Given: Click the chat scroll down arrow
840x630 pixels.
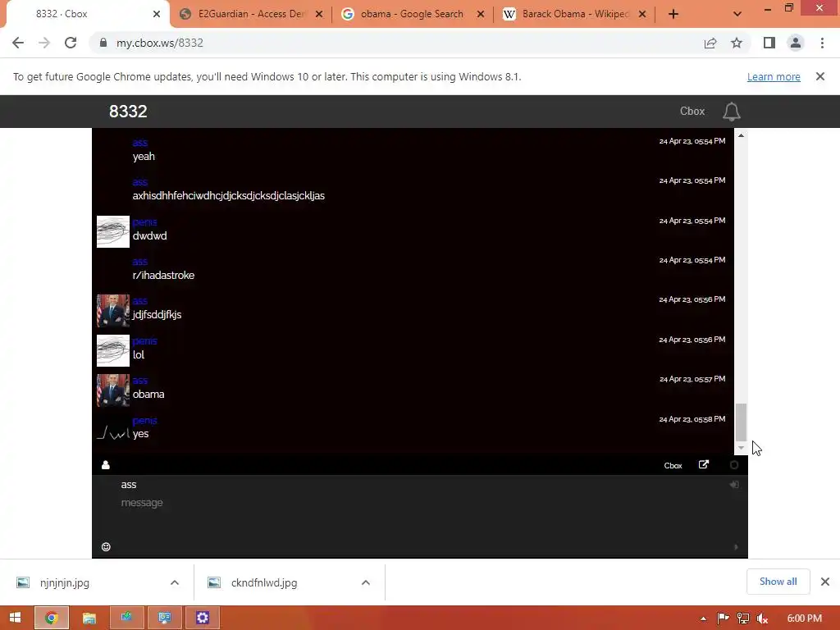Looking at the screenshot, I should click(x=741, y=447).
